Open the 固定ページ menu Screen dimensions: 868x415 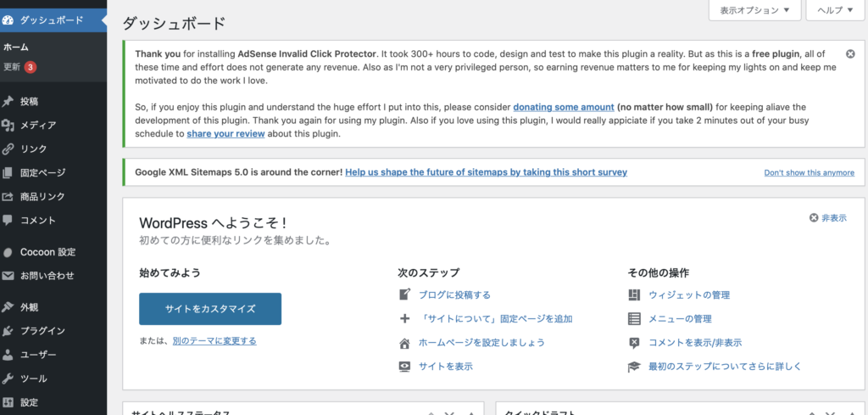(53, 173)
